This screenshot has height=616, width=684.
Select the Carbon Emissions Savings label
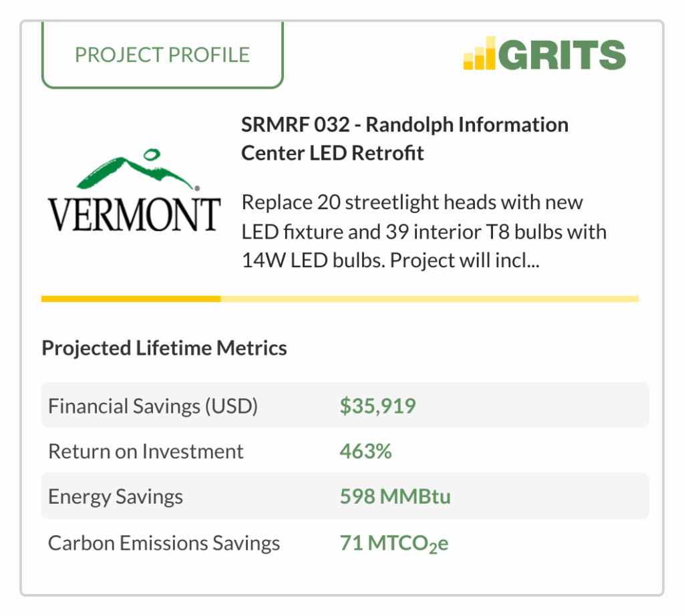point(164,543)
